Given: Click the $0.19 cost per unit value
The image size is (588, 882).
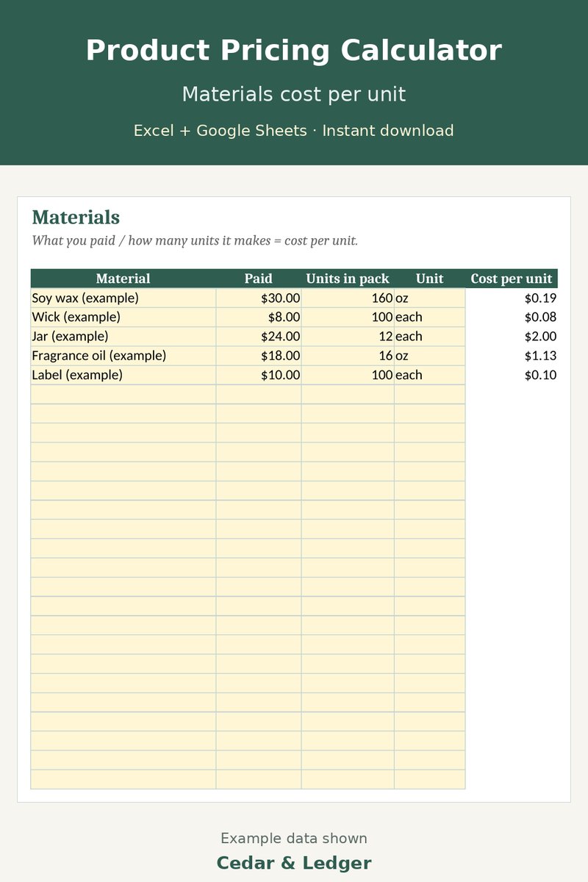Looking at the screenshot, I should click(x=540, y=298).
